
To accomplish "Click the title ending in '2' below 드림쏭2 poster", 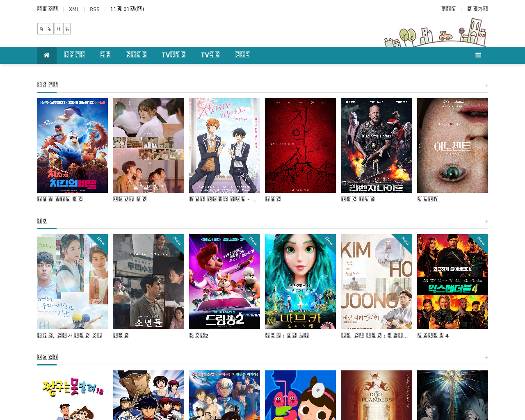I will [199, 335].
